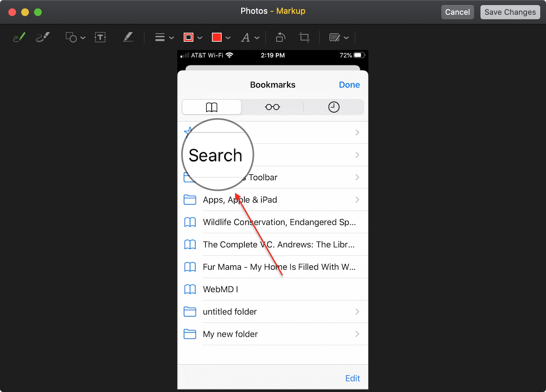Click the Fur Mama book icon

click(x=190, y=267)
